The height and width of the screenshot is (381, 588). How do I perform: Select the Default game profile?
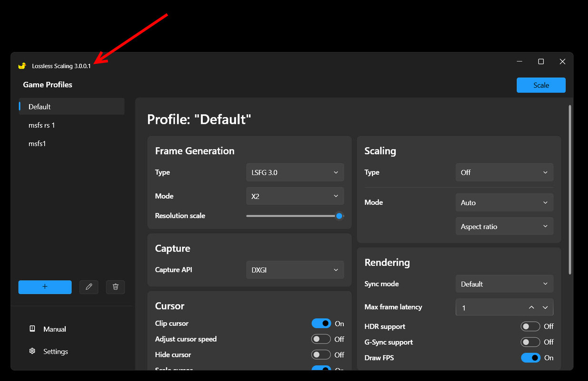[x=71, y=107]
